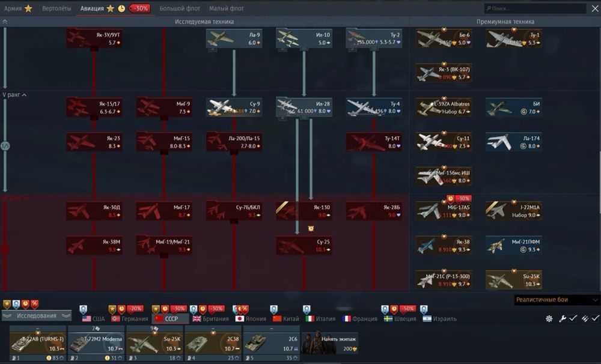This screenshot has height=364, width=601.
Task: Select the MiG-17AS discounted premium aircraft
Action: click(444, 211)
